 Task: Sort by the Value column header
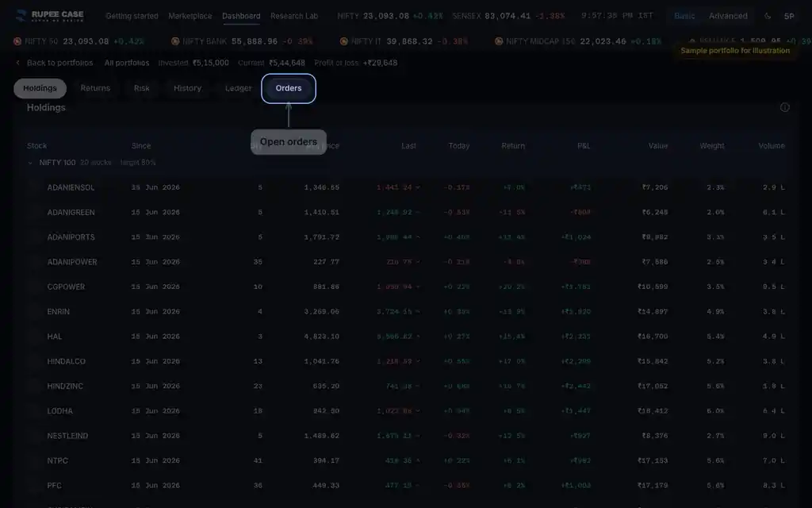(x=657, y=146)
